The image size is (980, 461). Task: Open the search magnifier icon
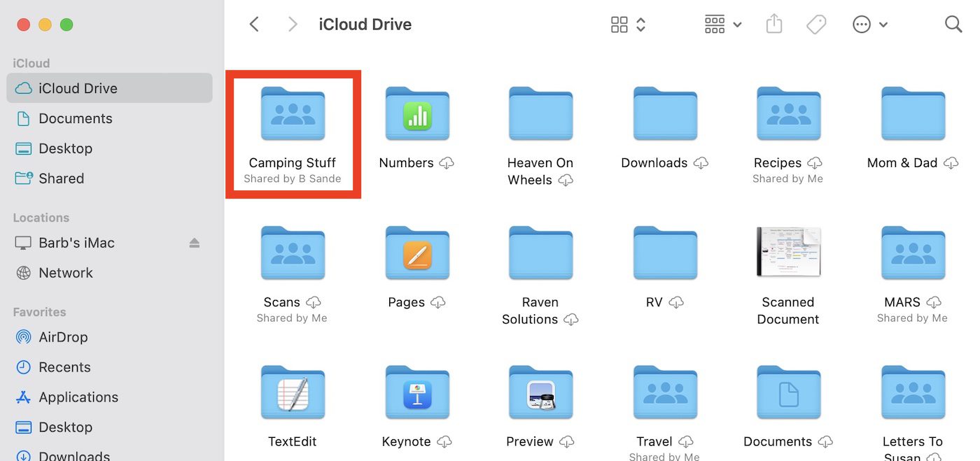pos(953,24)
